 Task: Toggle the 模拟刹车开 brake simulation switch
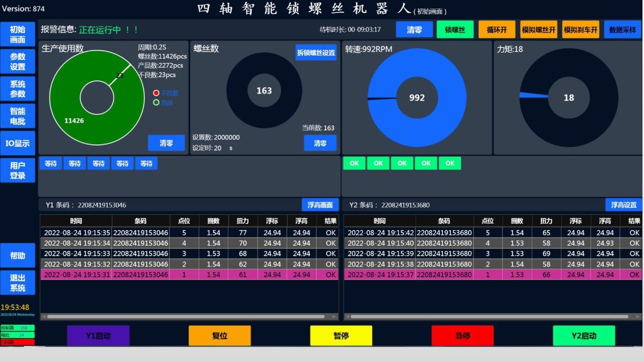[581, 30]
